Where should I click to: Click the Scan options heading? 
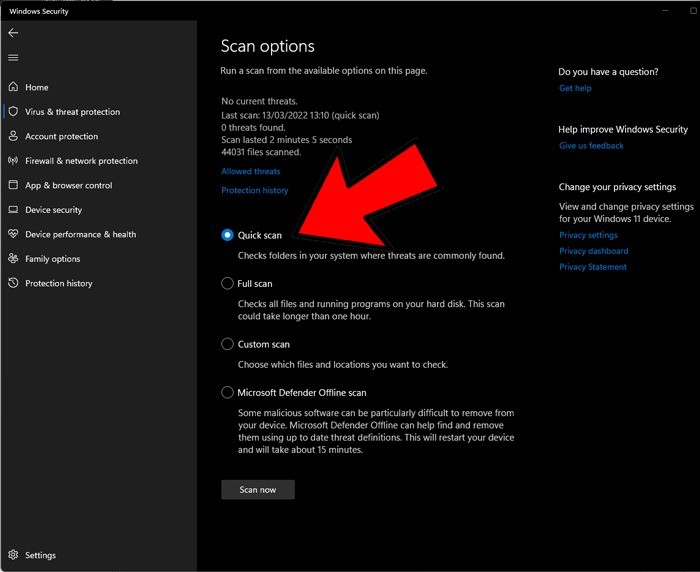pyautogui.click(x=267, y=46)
